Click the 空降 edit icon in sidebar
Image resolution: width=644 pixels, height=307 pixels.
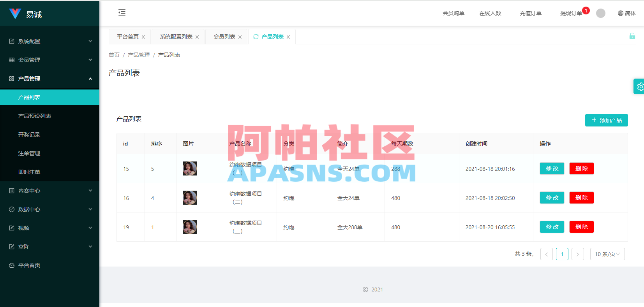click(x=12, y=247)
